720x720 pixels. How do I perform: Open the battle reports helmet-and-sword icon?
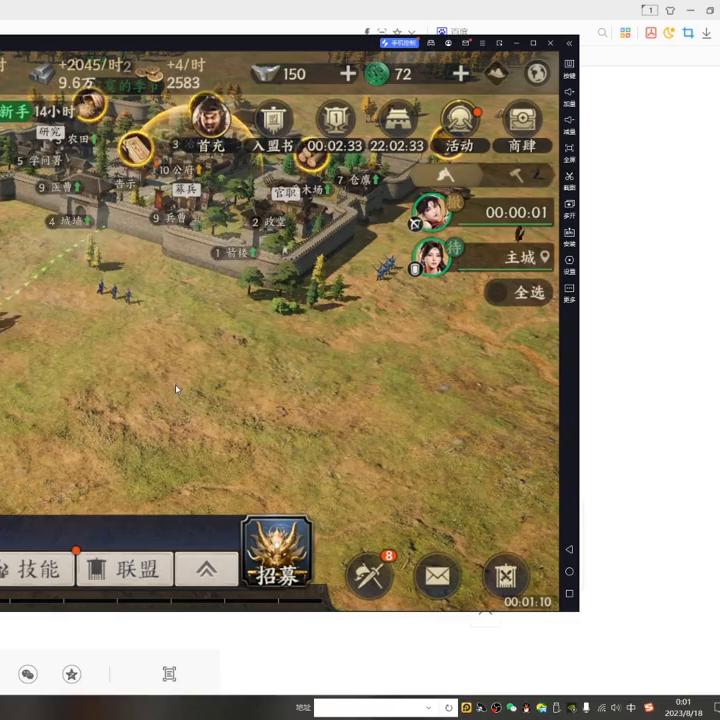[x=370, y=574]
